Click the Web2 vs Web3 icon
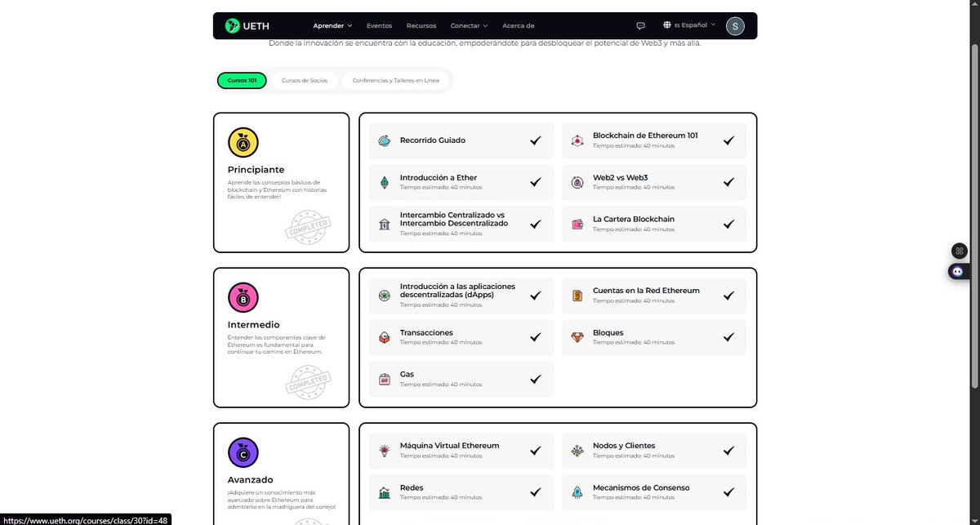980x525 pixels. (x=577, y=182)
